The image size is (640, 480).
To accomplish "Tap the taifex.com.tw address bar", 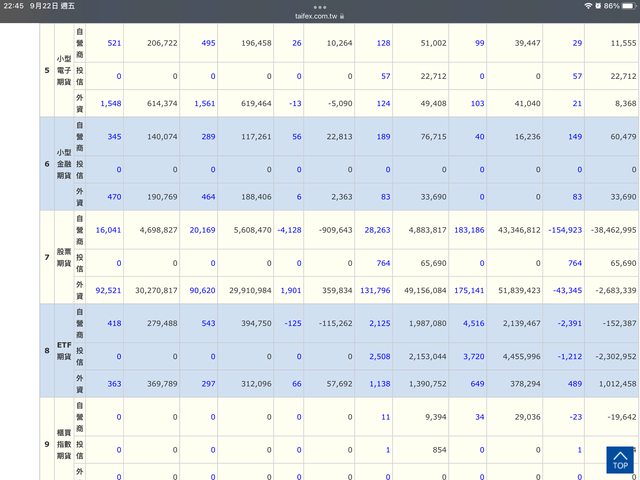I will [x=320, y=17].
